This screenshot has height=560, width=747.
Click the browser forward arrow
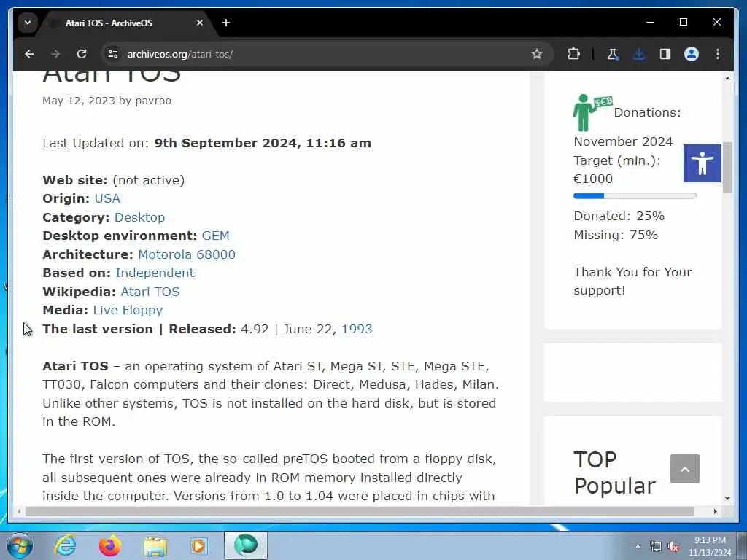55,54
